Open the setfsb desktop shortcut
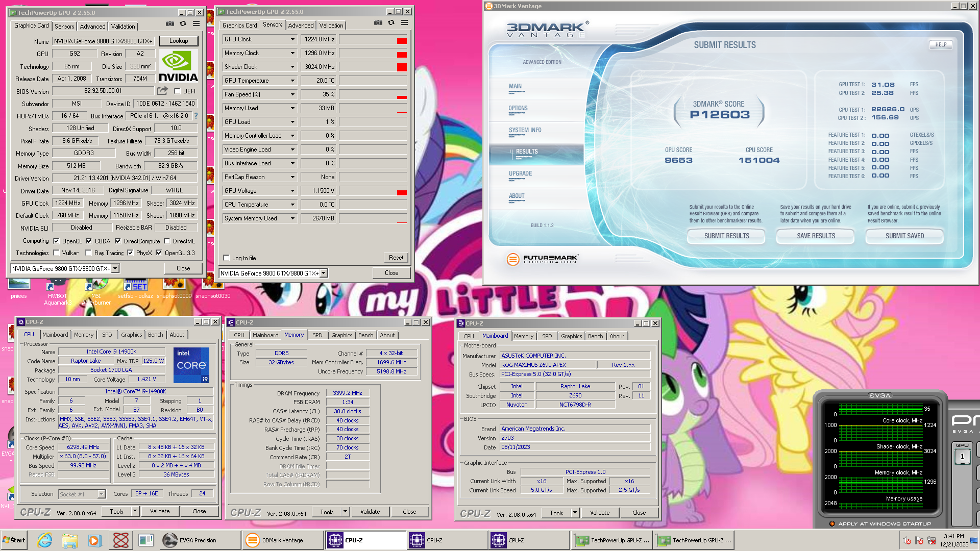Screen dimensions: 980x551 pos(135,289)
